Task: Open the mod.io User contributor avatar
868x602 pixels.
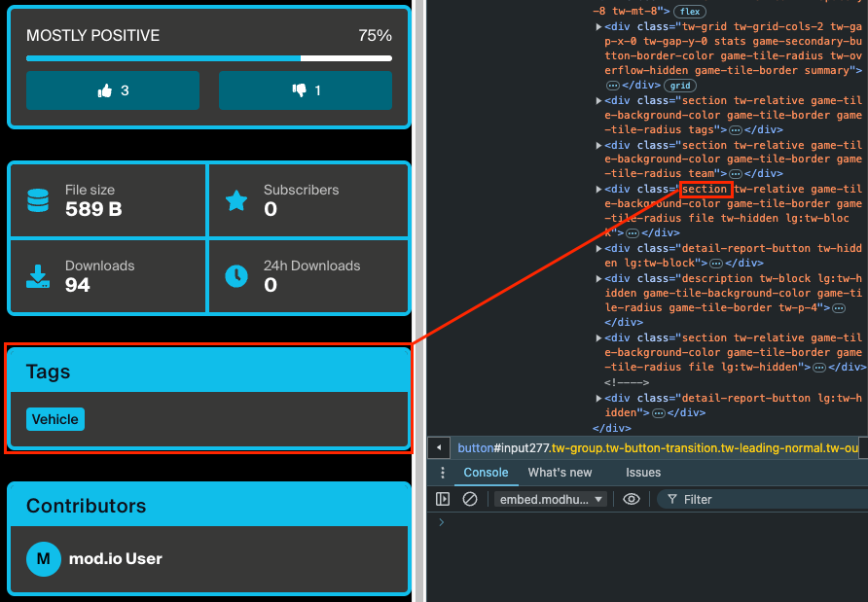Action: pos(43,559)
